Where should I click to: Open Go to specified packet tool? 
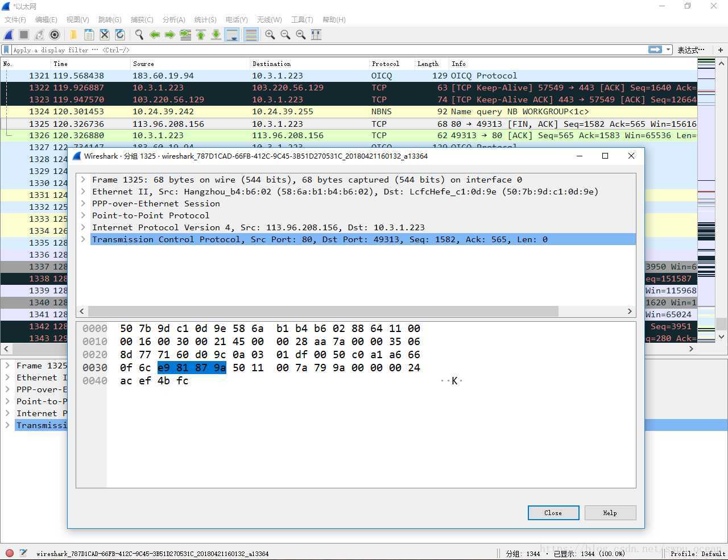click(185, 35)
